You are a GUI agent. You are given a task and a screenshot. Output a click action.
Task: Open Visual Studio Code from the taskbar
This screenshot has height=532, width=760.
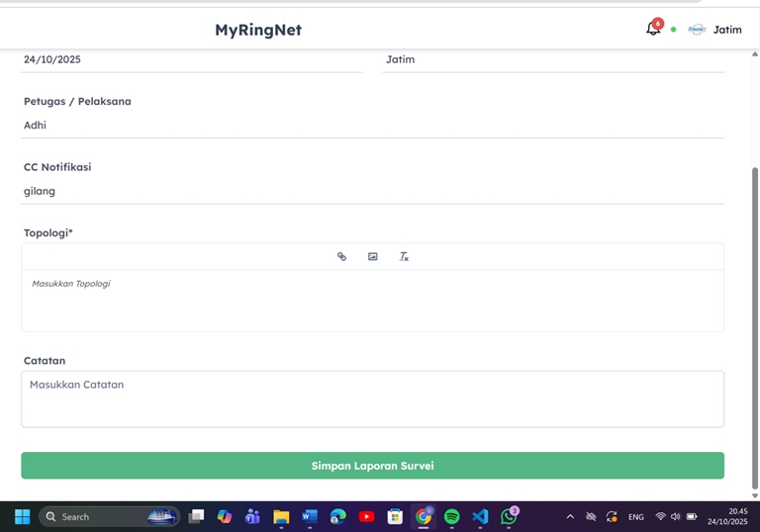click(x=480, y=516)
